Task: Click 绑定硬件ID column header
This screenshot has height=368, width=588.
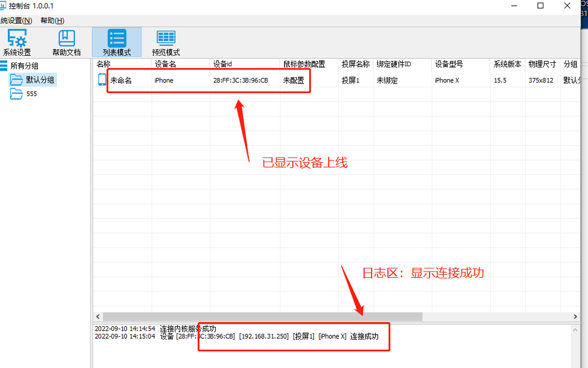Action: pos(394,64)
